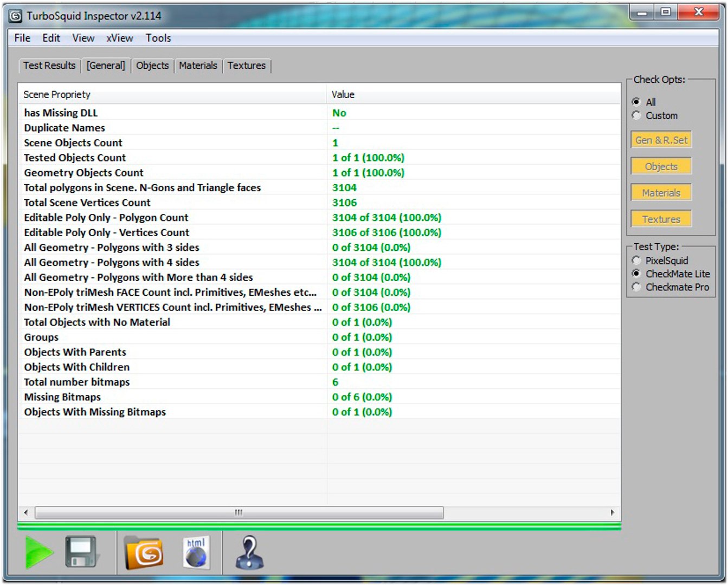
Task: Select the 'Objects With Missing Bitmaps' row
Action: point(319,412)
